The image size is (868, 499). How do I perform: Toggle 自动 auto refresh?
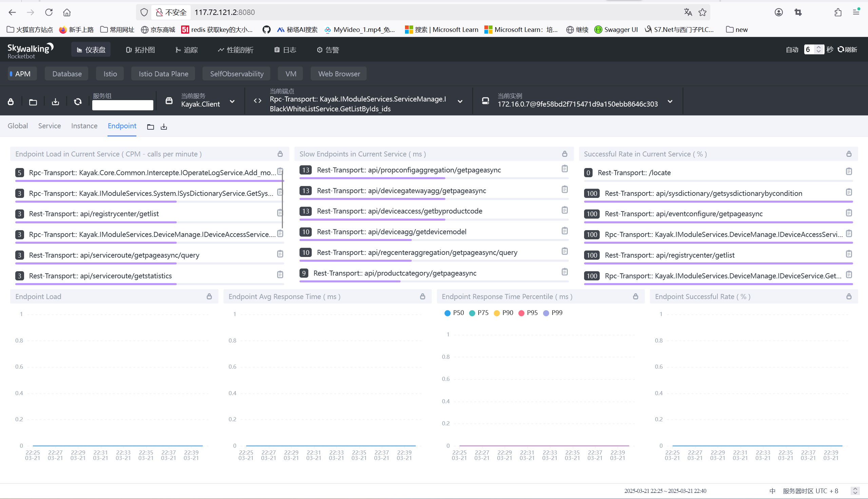pos(792,50)
